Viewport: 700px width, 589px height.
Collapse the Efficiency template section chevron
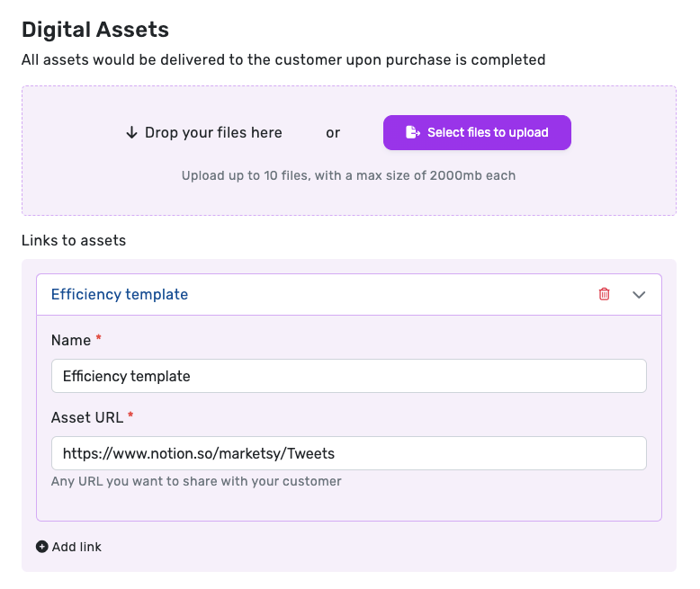click(639, 295)
